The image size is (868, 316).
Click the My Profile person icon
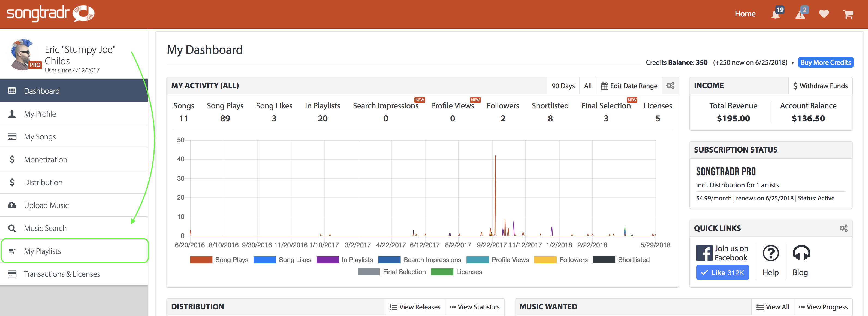[x=12, y=114]
